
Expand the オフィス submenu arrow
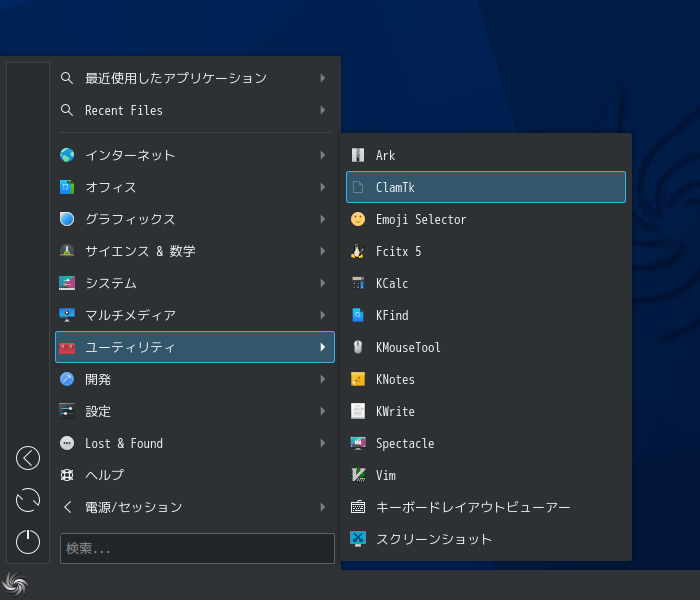coord(323,187)
